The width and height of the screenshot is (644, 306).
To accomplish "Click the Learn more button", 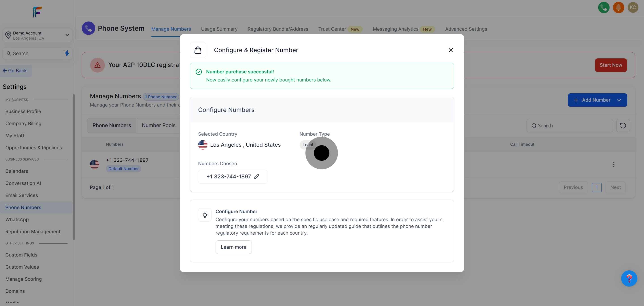I will 233,247.
